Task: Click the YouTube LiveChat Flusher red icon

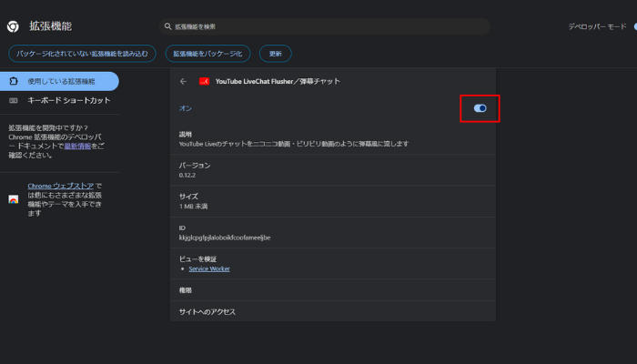Action: coord(205,81)
